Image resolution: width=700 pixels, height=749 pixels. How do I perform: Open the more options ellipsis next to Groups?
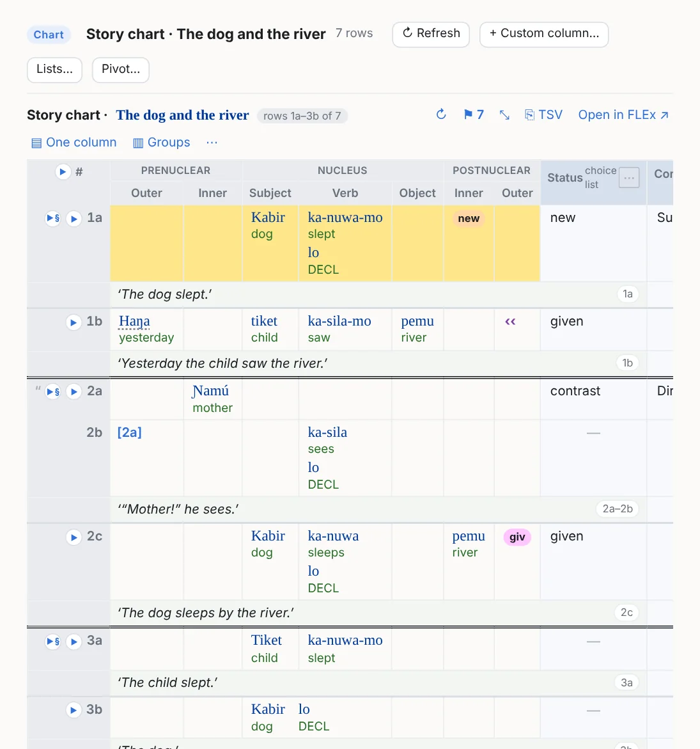[x=212, y=143]
